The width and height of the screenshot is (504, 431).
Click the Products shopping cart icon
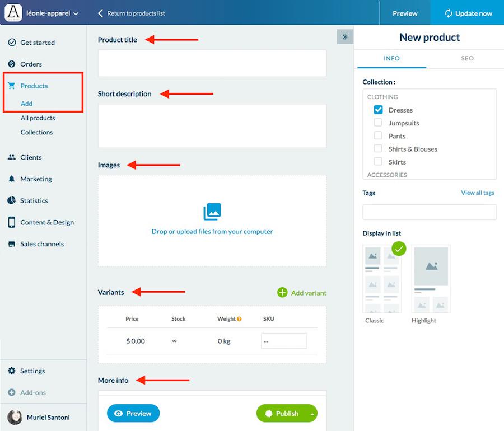[12, 86]
